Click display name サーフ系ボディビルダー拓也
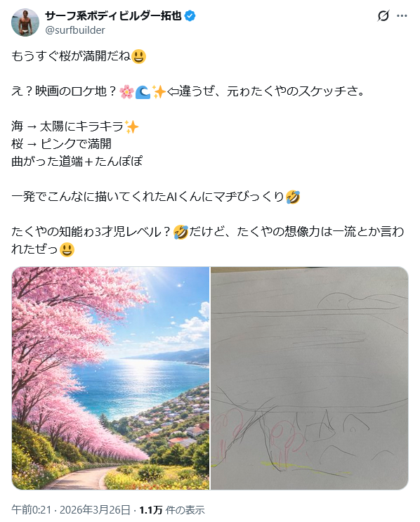Image resolution: width=420 pixels, height=522 pixels. [113, 15]
